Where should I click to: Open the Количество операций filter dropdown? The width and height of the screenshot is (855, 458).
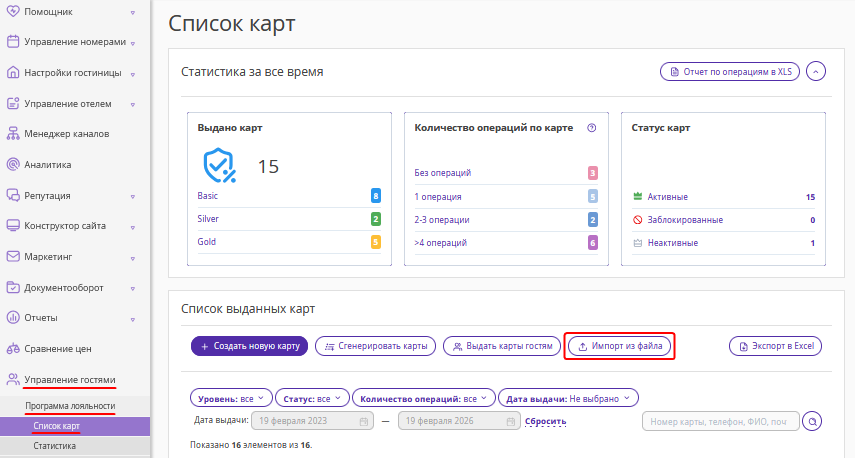pyautogui.click(x=425, y=398)
